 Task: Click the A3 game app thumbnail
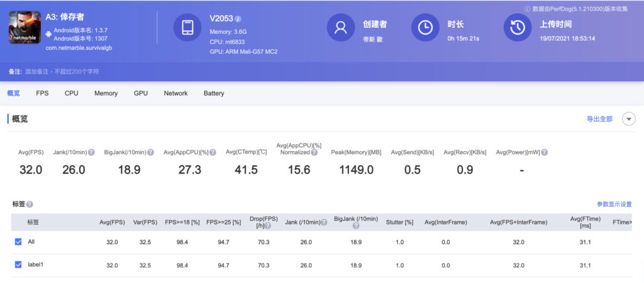click(25, 28)
